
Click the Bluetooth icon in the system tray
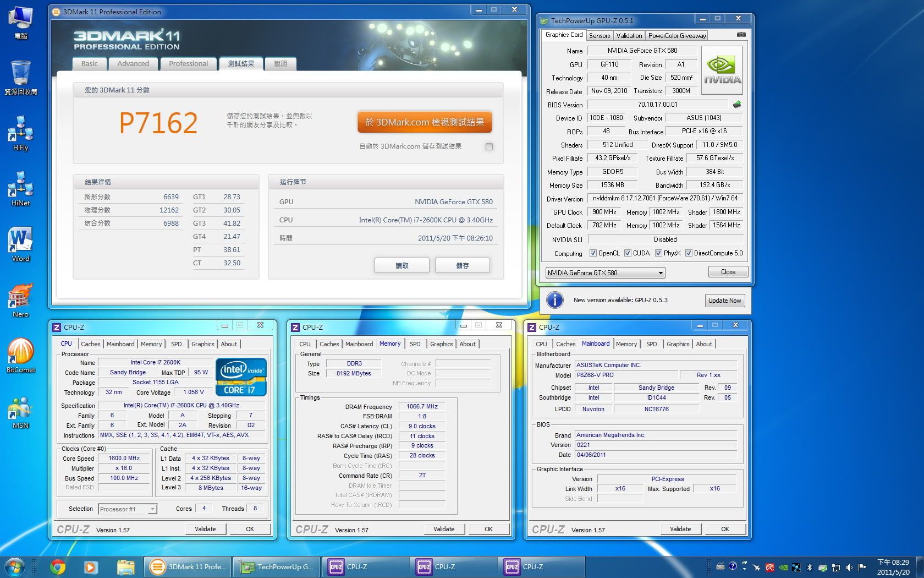pos(809,567)
